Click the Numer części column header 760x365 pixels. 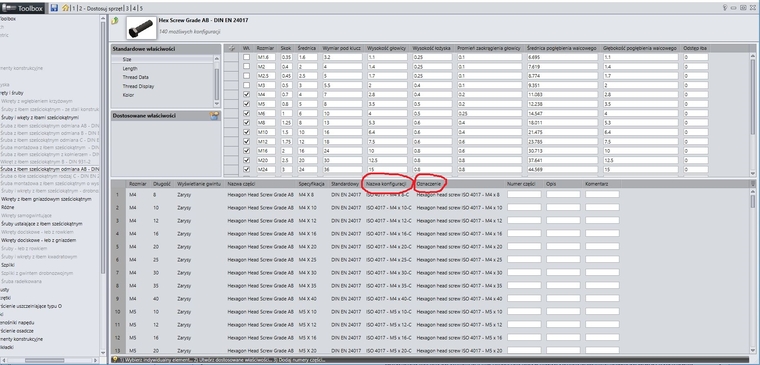pos(521,184)
